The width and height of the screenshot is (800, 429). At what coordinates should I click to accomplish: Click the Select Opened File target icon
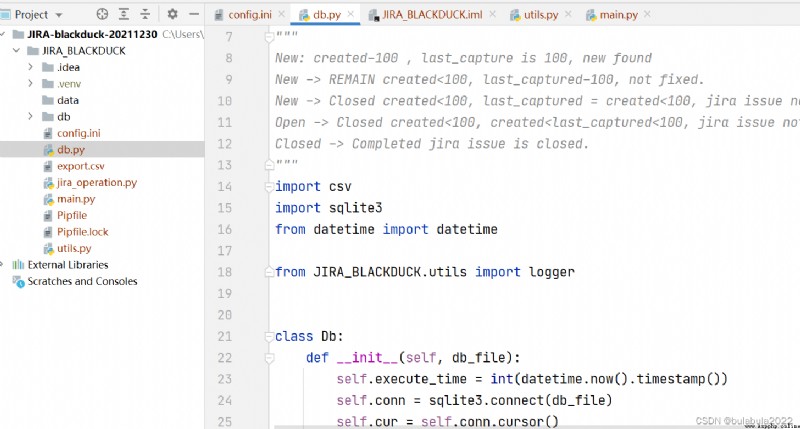click(102, 14)
